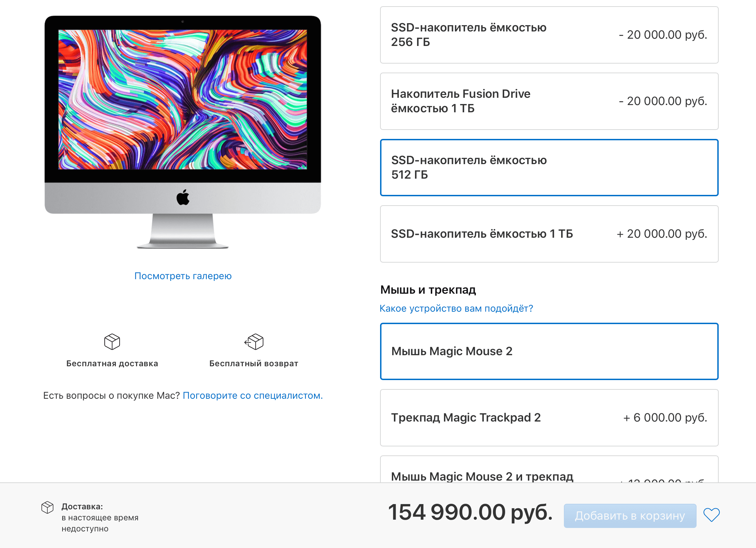Pick the SSD 1 ТБ storage option
The width and height of the screenshot is (756, 548).
(549, 234)
